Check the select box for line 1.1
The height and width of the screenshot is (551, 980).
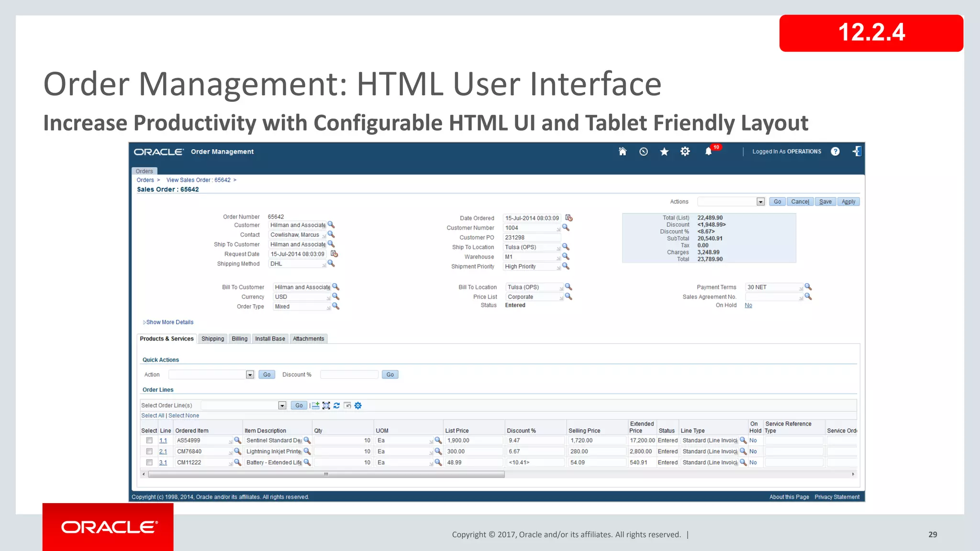[x=149, y=441]
